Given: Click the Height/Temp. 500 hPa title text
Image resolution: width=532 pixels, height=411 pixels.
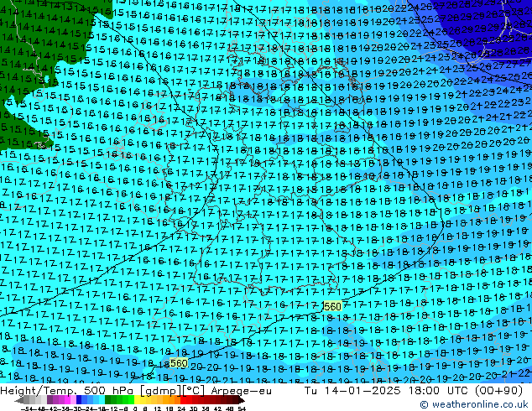Looking at the screenshot, I should (x=69, y=391).
